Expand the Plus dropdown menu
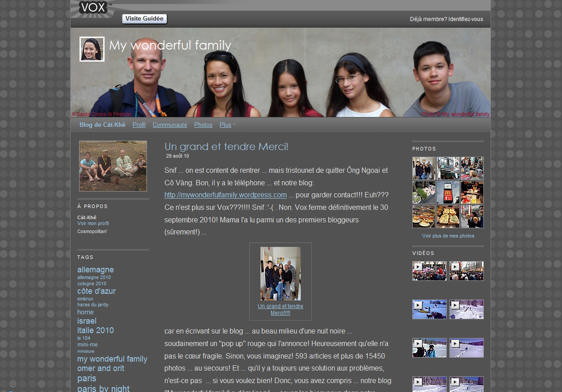 227,125
